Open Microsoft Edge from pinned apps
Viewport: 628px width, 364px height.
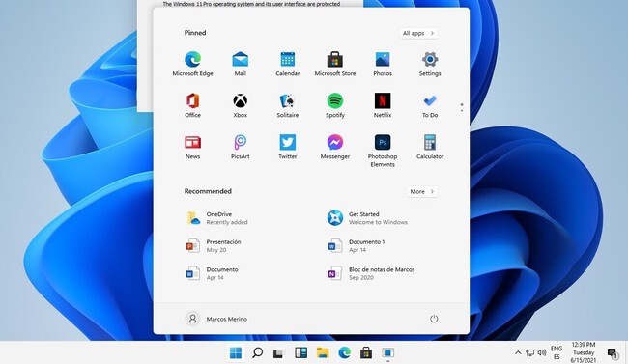[192, 64]
